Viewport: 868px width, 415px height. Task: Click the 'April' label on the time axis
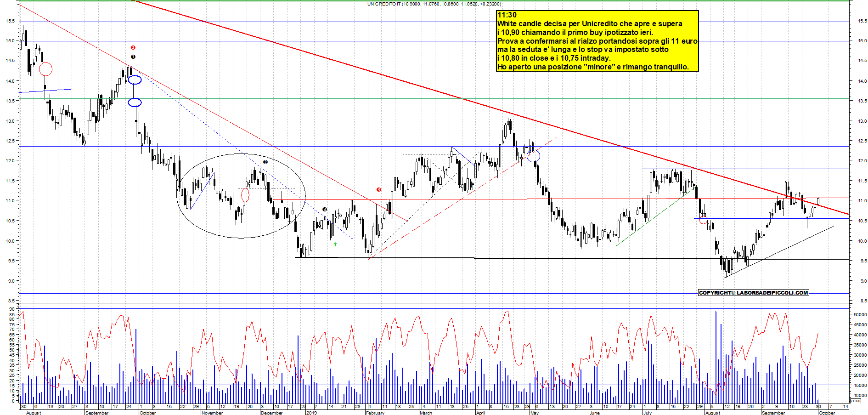tap(480, 413)
